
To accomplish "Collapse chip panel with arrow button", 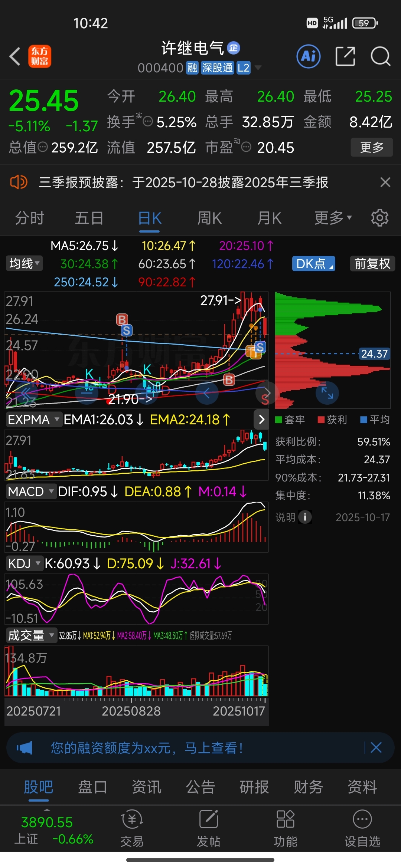I will (261, 420).
